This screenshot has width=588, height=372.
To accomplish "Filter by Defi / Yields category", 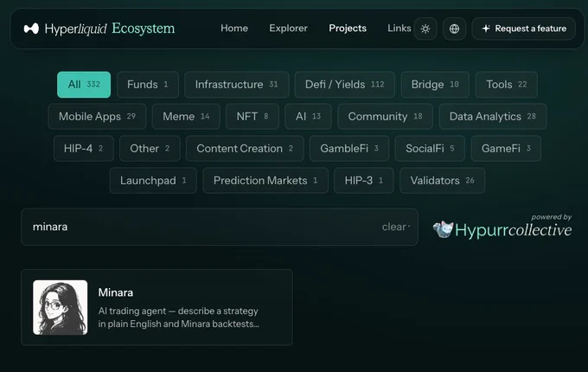I will pos(345,85).
